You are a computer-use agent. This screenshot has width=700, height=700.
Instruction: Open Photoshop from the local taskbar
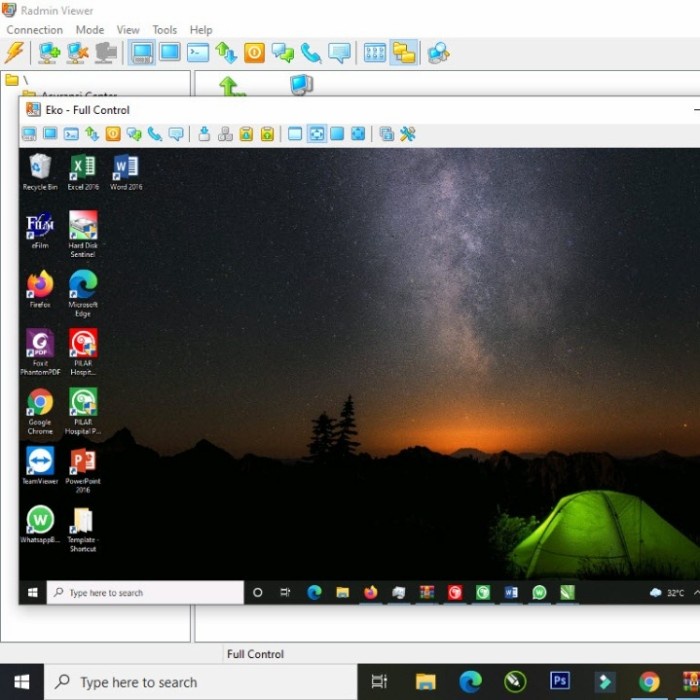pyautogui.click(x=560, y=682)
